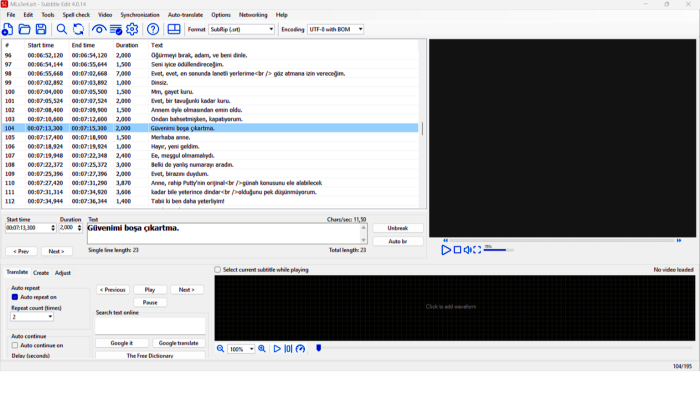The width and height of the screenshot is (700, 394).
Task: Adjust Start time spinner arrows
Action: coord(53,228)
